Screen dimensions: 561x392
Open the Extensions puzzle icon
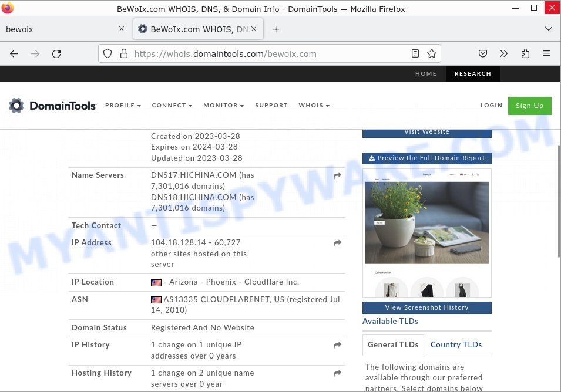[525, 53]
